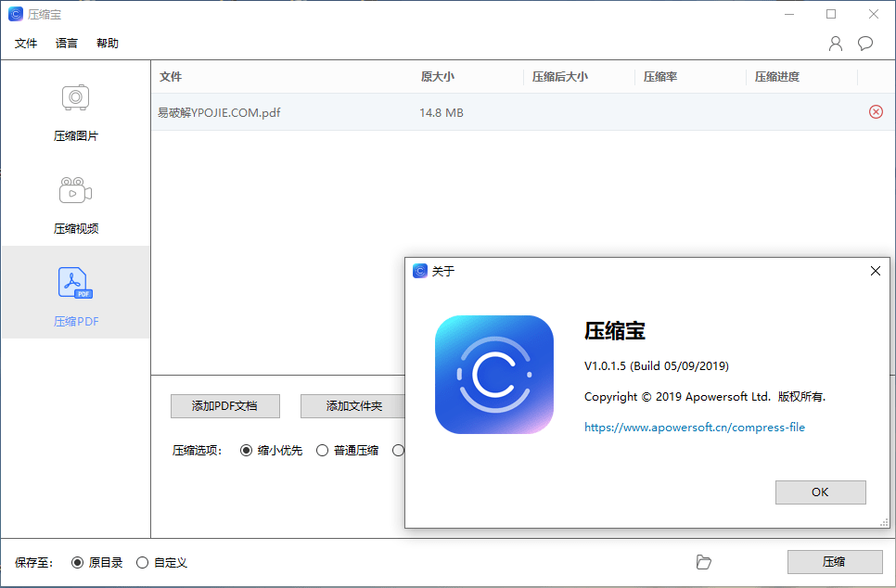Open the 帮助 menu
Viewport: 896px width, 588px height.
(x=108, y=44)
